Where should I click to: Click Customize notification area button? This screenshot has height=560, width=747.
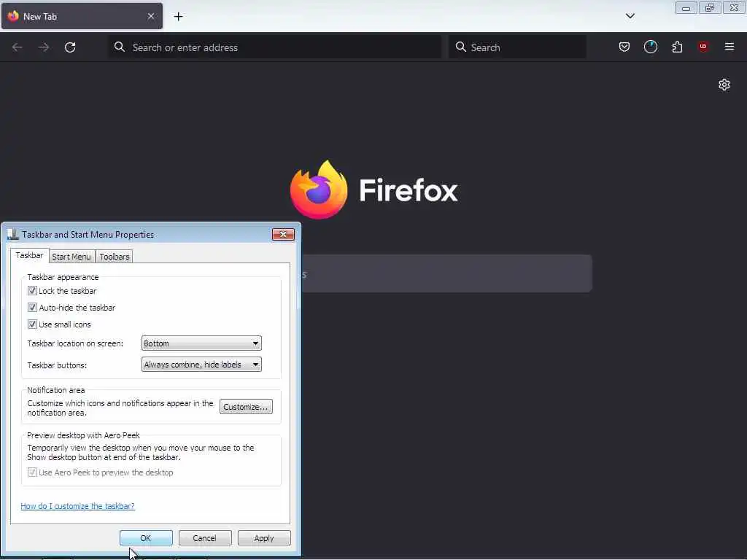pyautogui.click(x=246, y=407)
